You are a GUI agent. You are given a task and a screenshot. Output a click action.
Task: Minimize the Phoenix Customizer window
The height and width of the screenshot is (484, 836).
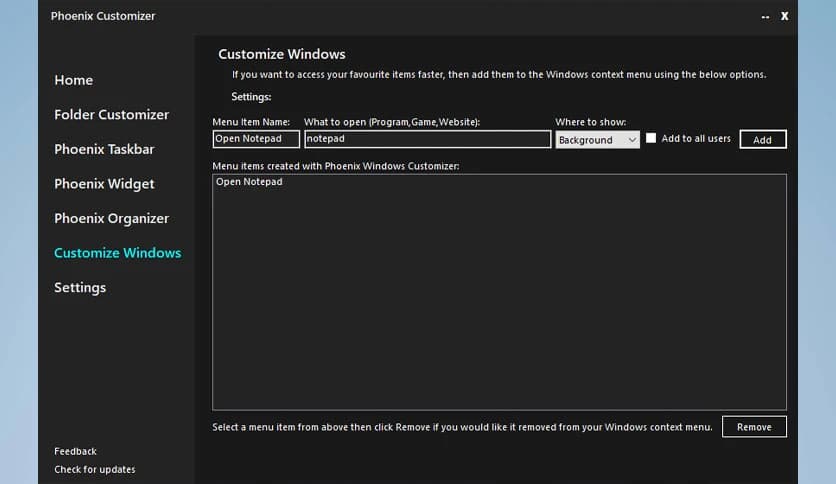tap(765, 17)
